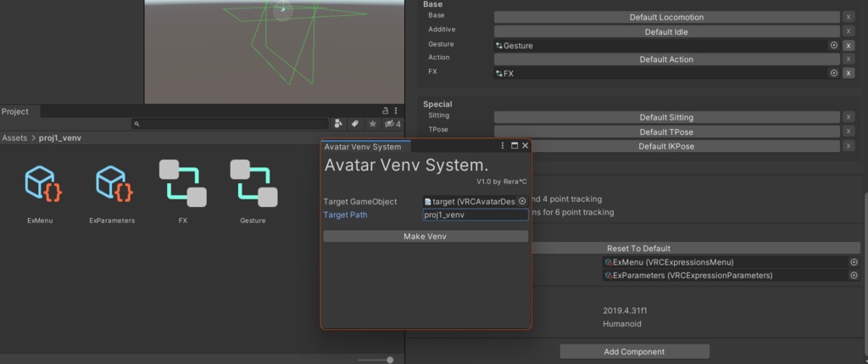
Task: Close the Avatar Venv System window
Action: point(526,146)
